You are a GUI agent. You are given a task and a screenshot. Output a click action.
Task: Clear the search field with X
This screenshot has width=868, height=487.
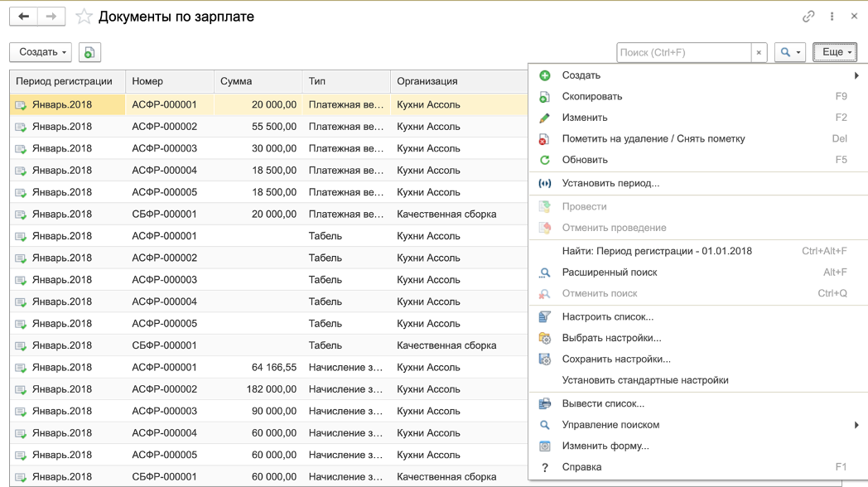click(x=759, y=52)
